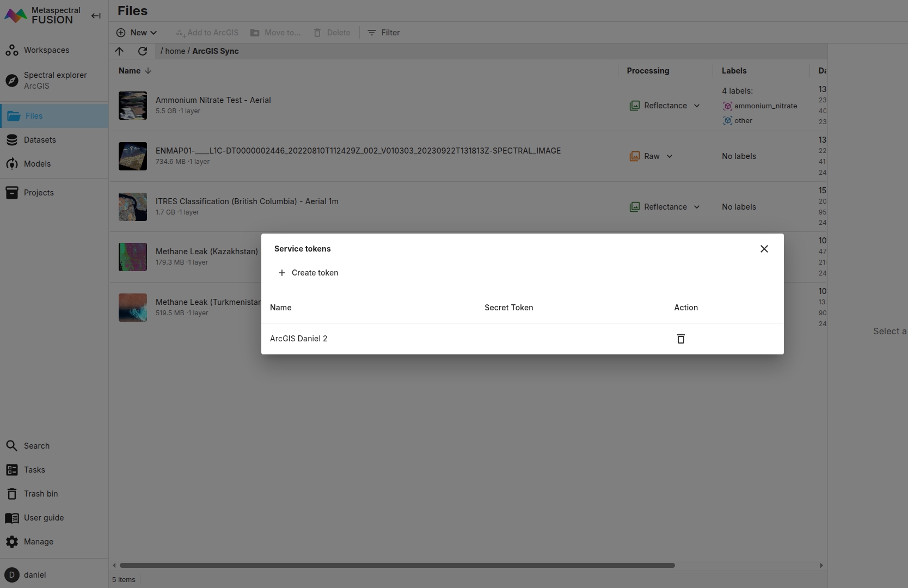
Task: Click the horizontal scrollbar
Action: (397, 565)
